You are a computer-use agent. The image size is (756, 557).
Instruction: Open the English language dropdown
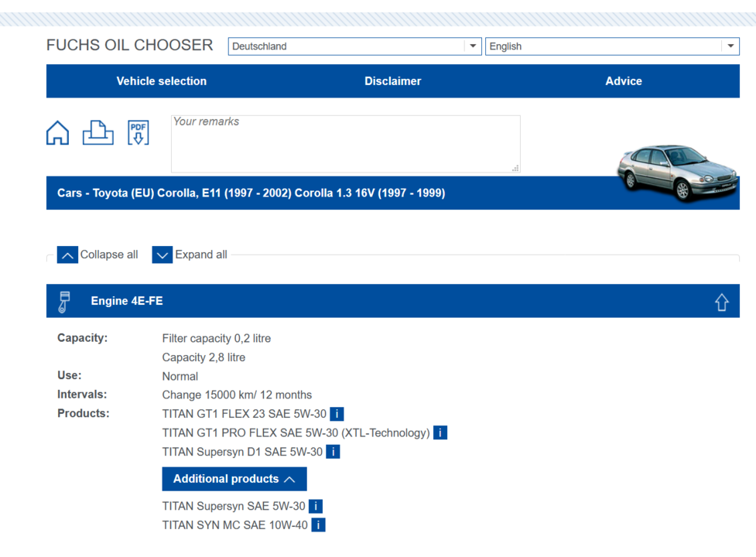pyautogui.click(x=612, y=46)
